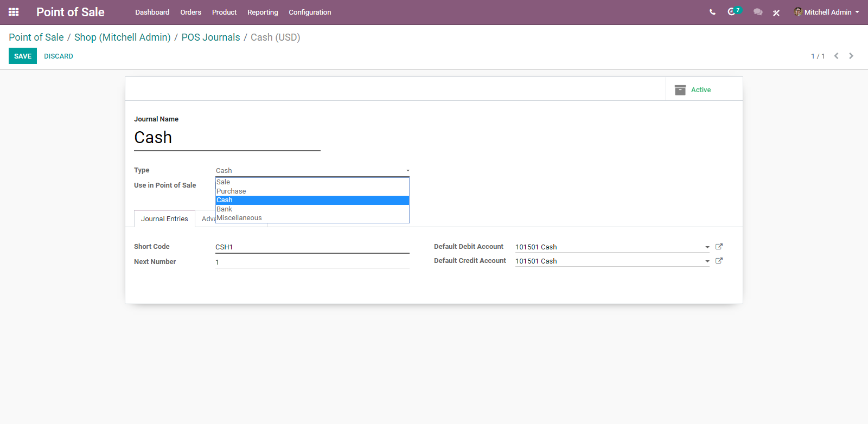The image size is (868, 424).
Task: Go to next record arrow
Action: [851, 56]
